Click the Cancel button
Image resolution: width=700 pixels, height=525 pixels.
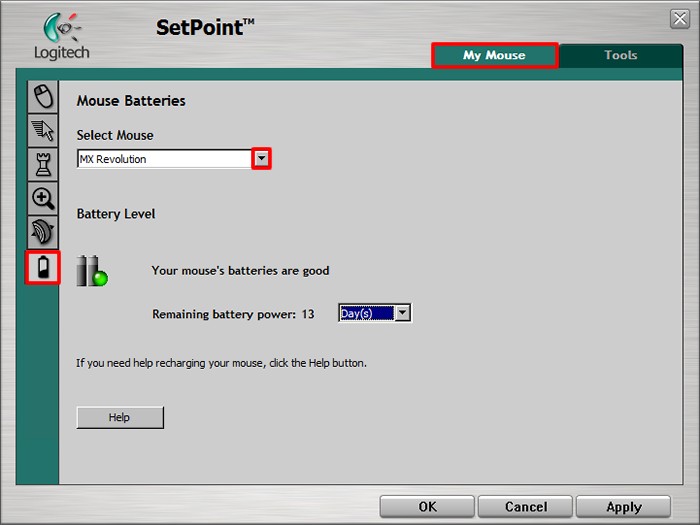click(525, 507)
